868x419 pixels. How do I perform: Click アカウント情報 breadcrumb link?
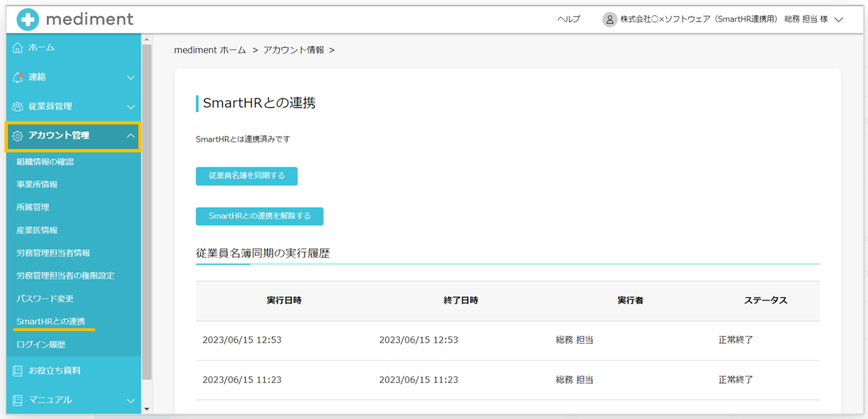tap(293, 50)
